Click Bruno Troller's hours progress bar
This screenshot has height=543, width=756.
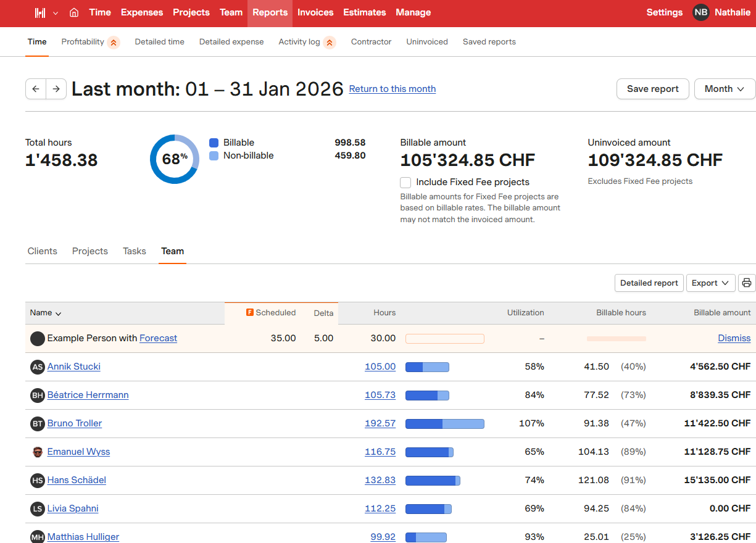click(444, 424)
